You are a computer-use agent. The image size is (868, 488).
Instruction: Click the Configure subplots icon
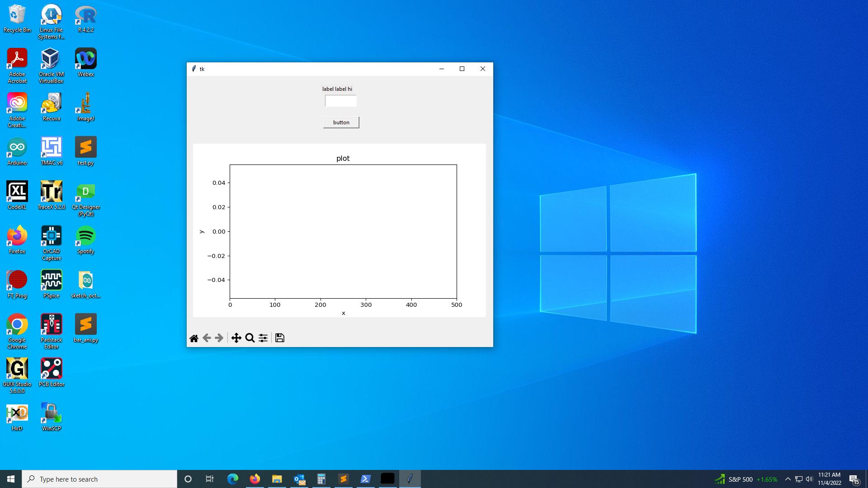[263, 338]
